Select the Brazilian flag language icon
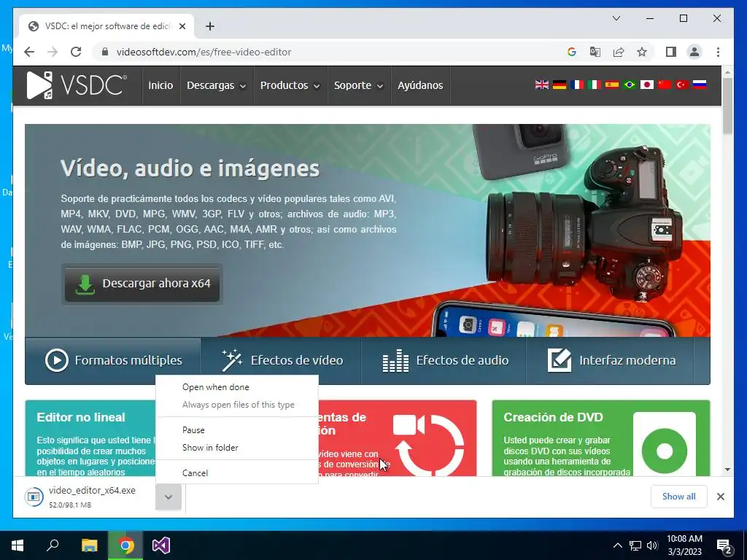747x560 pixels. point(630,85)
